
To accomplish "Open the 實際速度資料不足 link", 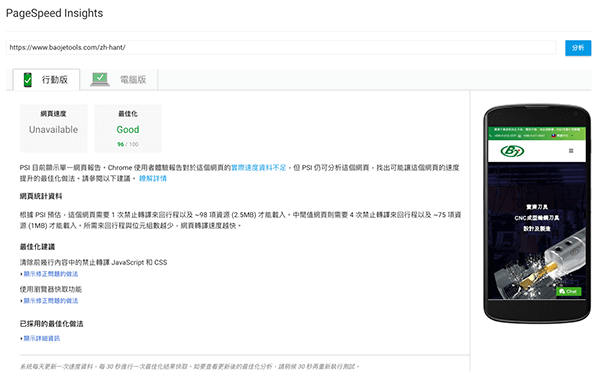I will 259,168.
